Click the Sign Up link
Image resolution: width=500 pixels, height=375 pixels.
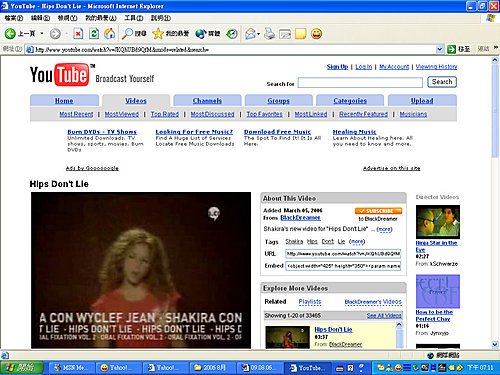(337, 67)
